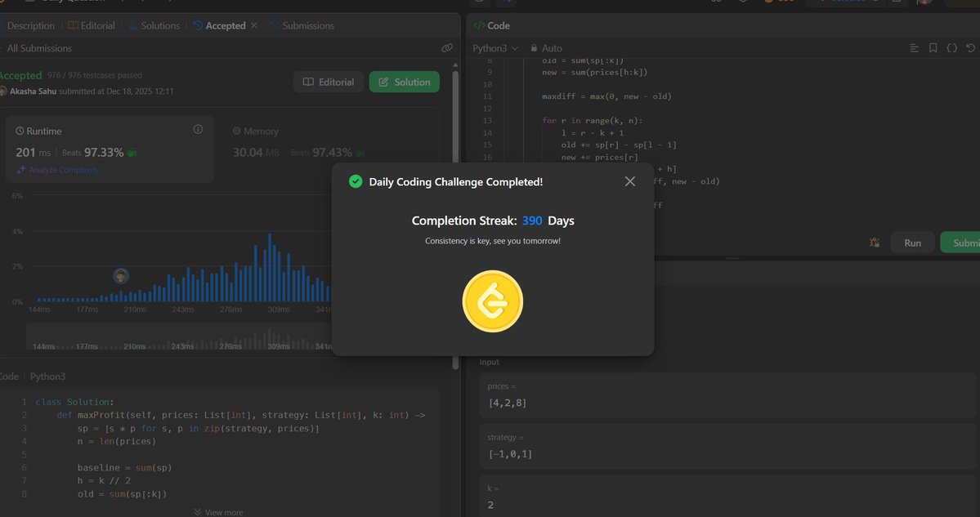980x517 pixels.
Task: Select the Accepted tab
Action: [x=219, y=25]
